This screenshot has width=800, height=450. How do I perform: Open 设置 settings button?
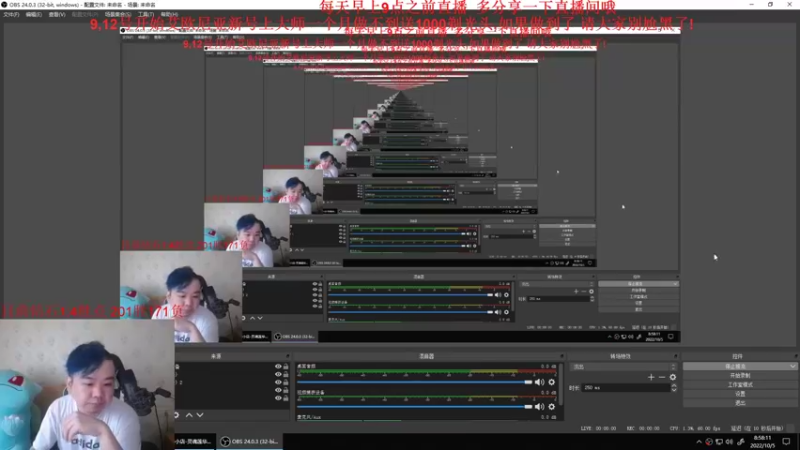point(740,394)
